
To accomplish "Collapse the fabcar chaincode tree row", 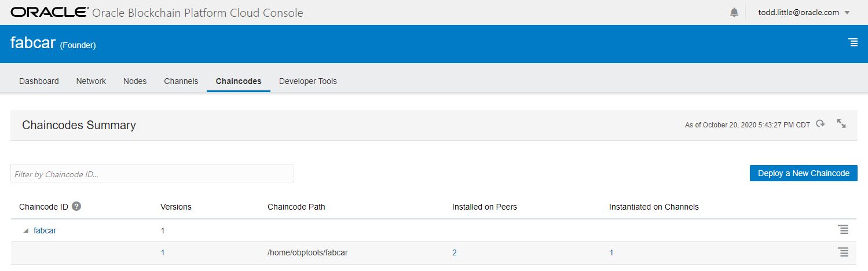I will (x=25, y=230).
